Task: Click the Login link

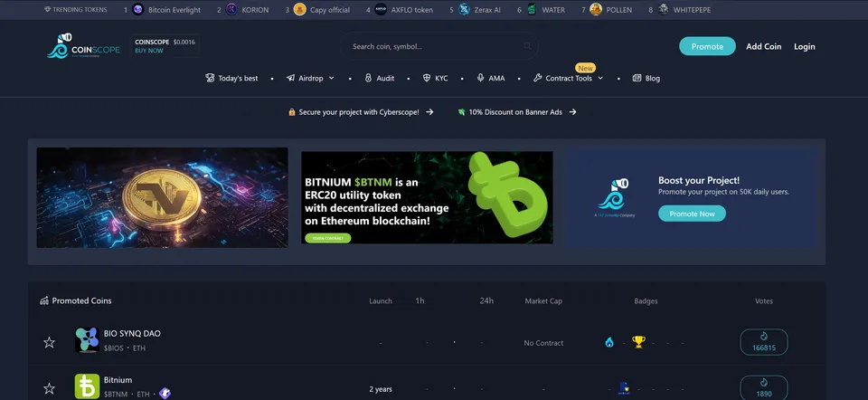Action: coord(805,46)
